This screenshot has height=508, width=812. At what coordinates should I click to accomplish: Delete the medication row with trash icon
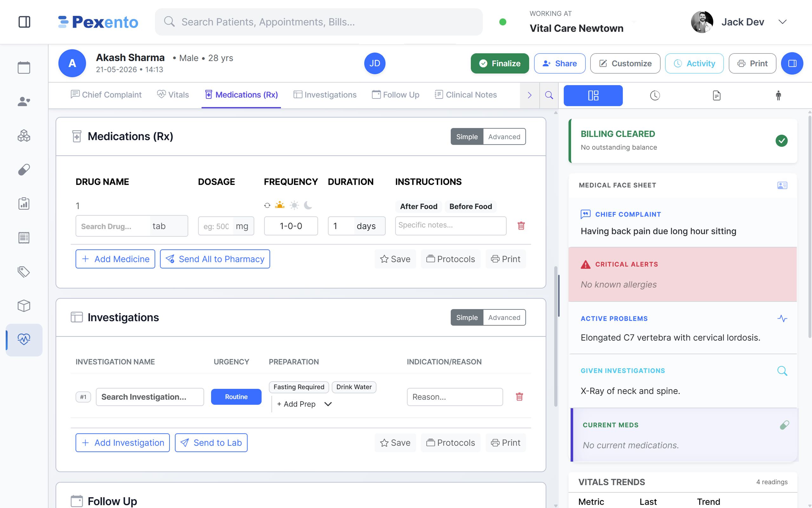pyautogui.click(x=521, y=226)
